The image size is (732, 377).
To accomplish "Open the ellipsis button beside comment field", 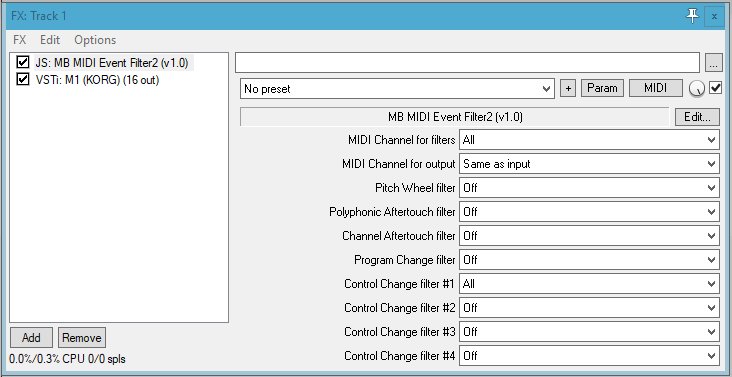I will tap(713, 63).
